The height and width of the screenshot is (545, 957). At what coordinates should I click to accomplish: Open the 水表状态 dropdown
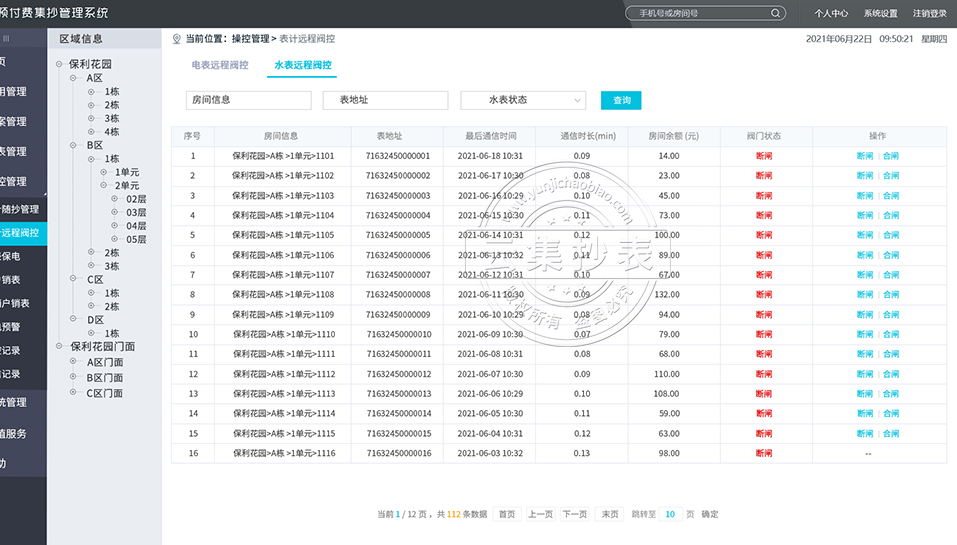coord(523,100)
